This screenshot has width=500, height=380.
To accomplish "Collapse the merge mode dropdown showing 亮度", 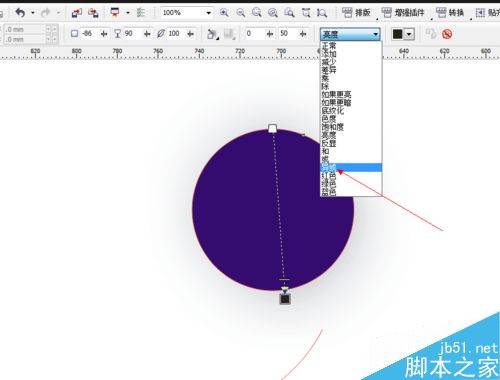I will pyautogui.click(x=350, y=34).
